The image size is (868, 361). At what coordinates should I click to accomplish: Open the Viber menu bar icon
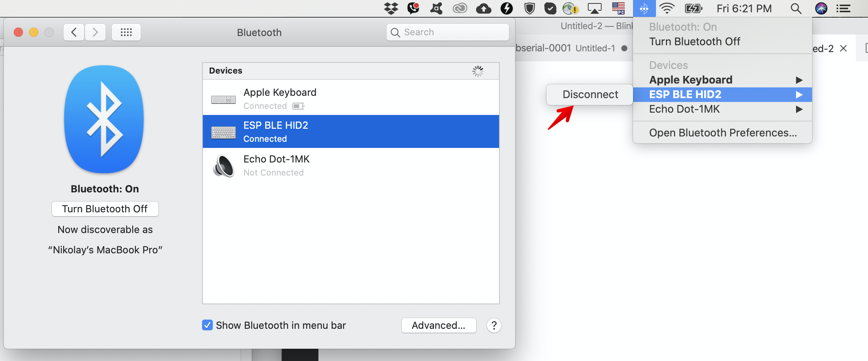[x=413, y=8]
